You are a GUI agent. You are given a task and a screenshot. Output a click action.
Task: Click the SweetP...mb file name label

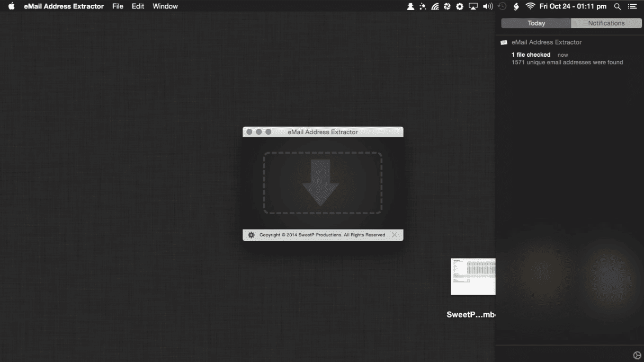(x=471, y=314)
